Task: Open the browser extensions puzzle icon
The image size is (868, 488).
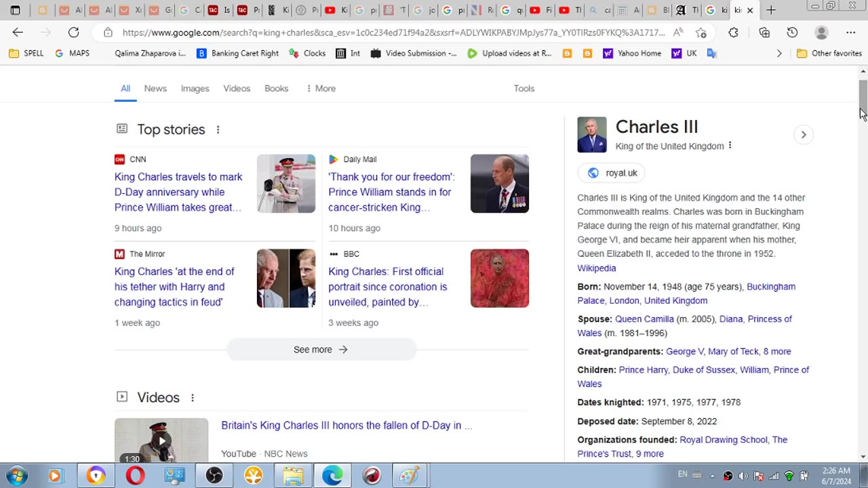Action: [x=733, y=33]
